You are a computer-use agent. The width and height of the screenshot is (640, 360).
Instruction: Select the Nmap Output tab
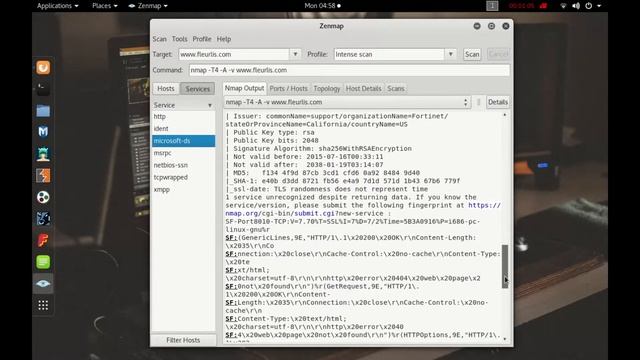(244, 88)
